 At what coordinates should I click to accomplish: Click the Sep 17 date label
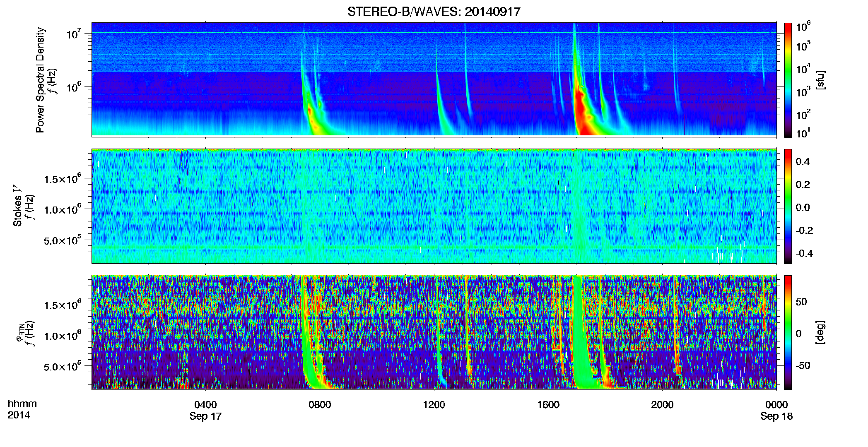205,416
